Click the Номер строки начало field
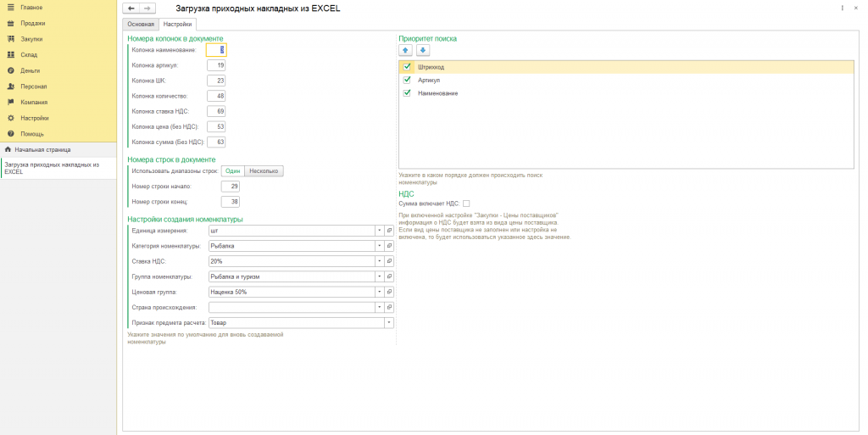The width and height of the screenshot is (868, 435). [230, 186]
